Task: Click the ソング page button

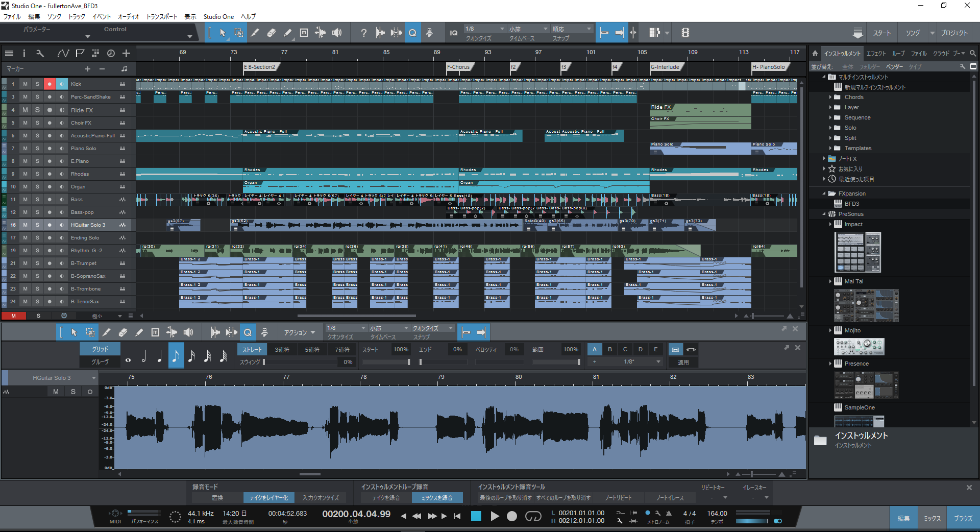Action: [x=913, y=33]
